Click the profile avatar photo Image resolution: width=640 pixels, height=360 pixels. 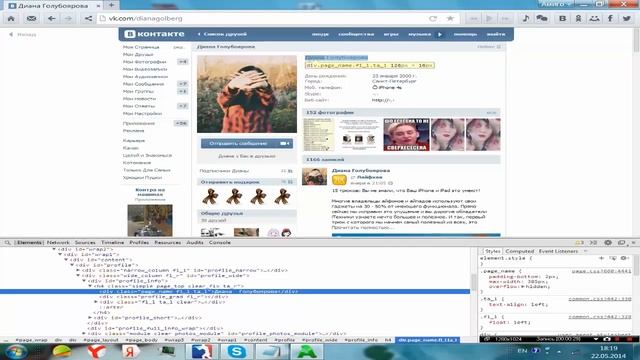pyautogui.click(x=247, y=94)
